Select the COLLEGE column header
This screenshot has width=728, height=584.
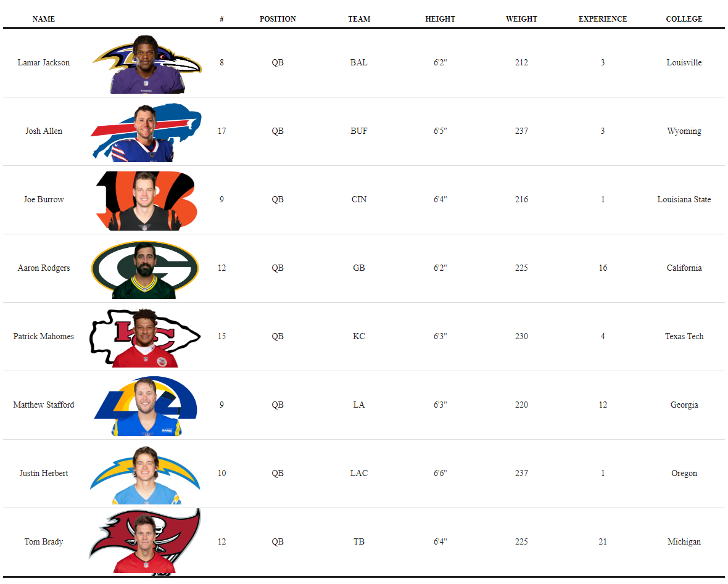pyautogui.click(x=684, y=19)
